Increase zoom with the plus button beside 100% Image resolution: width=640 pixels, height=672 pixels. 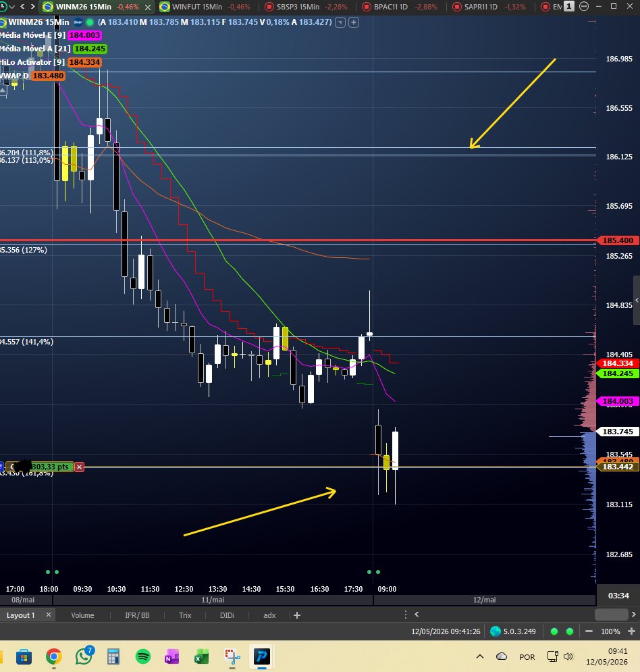tap(631, 631)
